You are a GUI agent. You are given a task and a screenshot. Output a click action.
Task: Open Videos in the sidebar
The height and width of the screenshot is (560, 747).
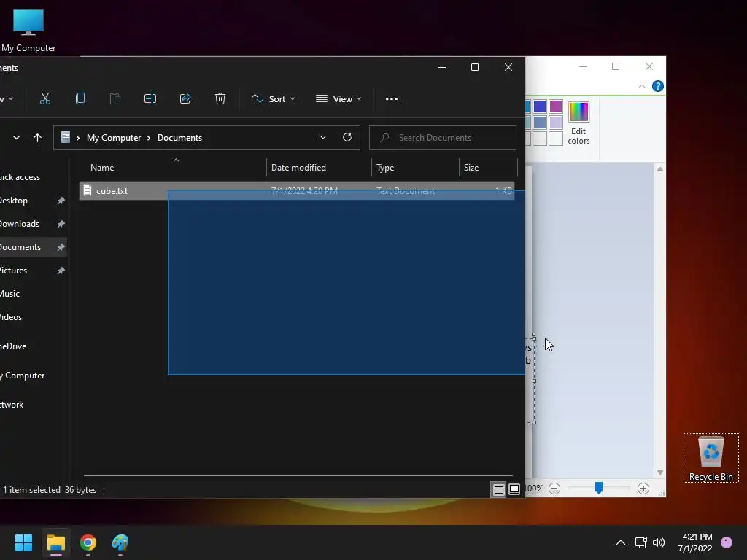click(11, 317)
